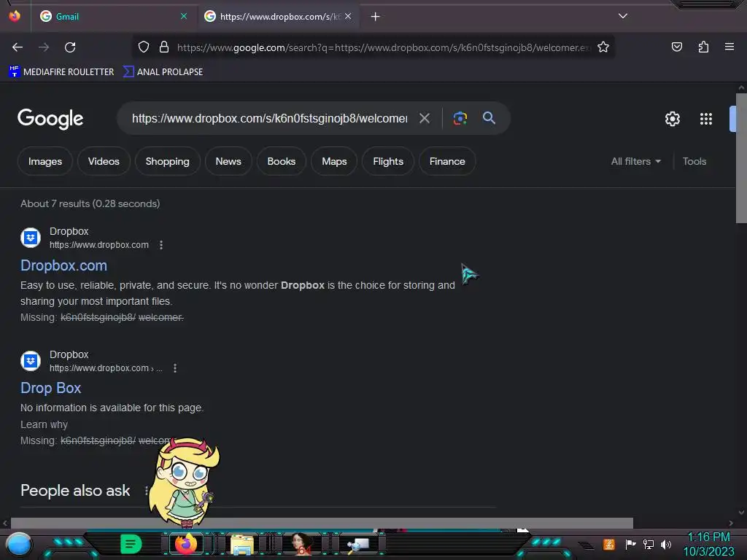Close the Gmail tab
Screen dimensions: 747x560
(x=184, y=16)
